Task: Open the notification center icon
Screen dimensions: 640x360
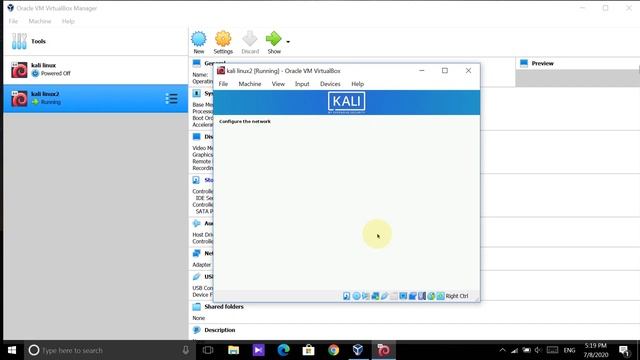Action: [x=624, y=350]
